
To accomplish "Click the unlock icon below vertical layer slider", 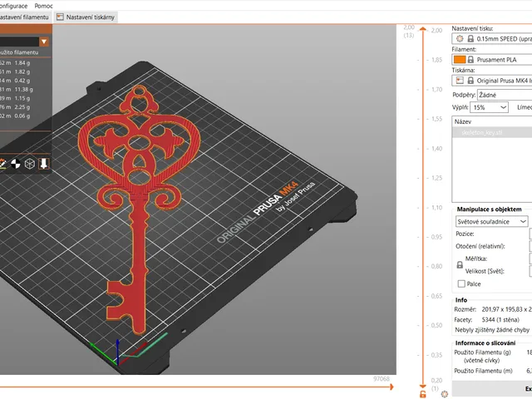I will (423, 394).
